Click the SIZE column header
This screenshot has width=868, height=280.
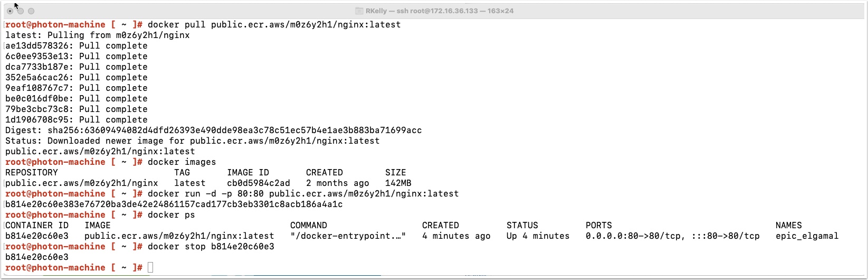pyautogui.click(x=396, y=173)
